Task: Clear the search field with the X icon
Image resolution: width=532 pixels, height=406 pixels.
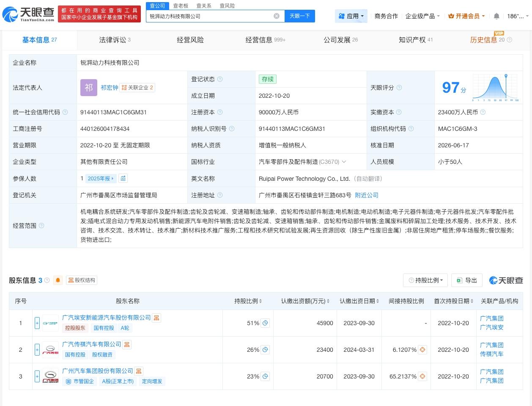Action: coord(277,16)
